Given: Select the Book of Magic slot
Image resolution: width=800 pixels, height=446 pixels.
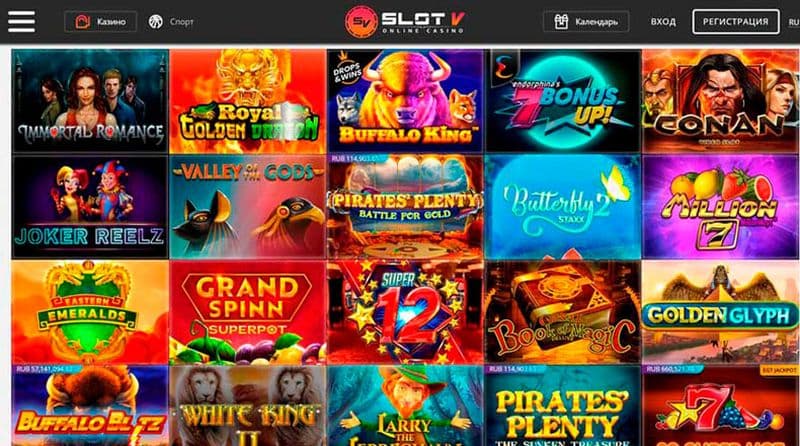Looking at the screenshot, I should coord(563,312).
